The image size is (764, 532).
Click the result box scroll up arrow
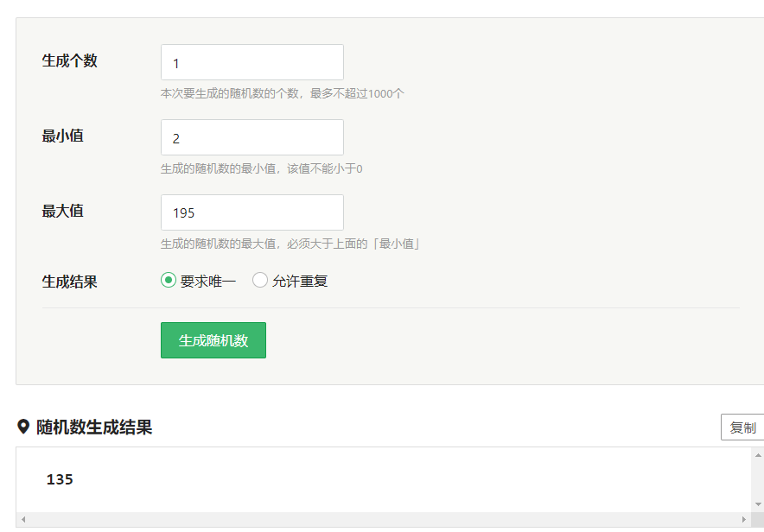[x=758, y=455]
